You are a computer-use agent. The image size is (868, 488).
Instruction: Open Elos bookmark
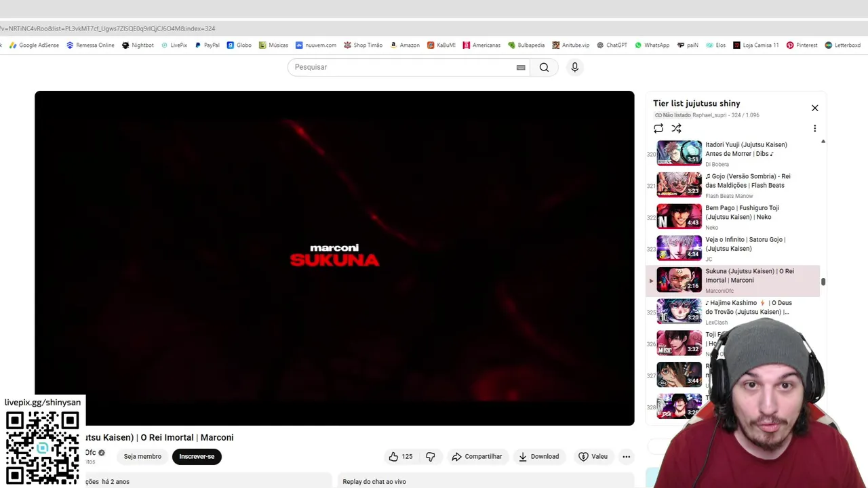pos(715,45)
